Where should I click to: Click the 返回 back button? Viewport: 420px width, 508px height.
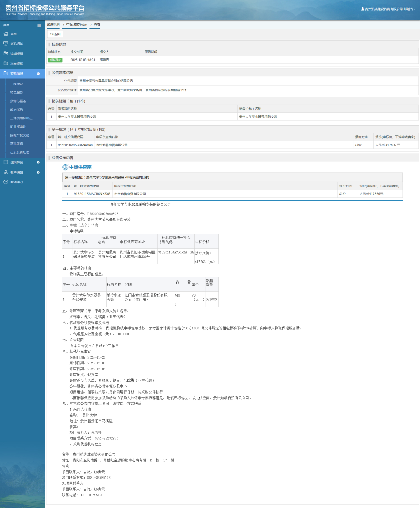(x=55, y=34)
